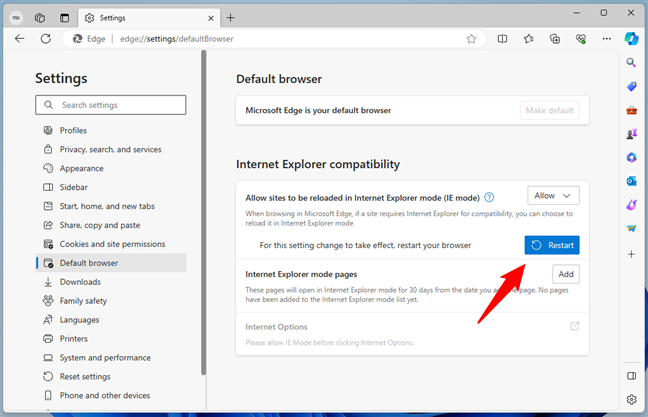Open Copilot icon

point(631,39)
